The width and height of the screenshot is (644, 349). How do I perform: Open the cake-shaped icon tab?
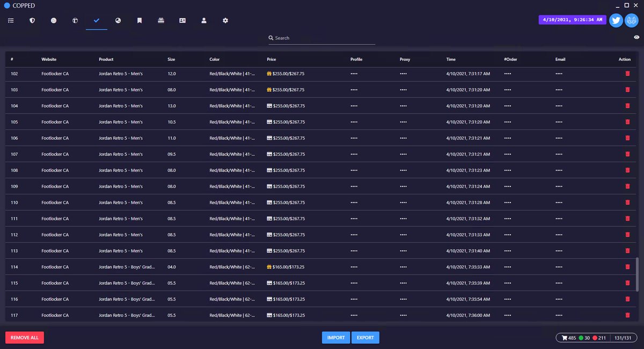click(x=161, y=20)
